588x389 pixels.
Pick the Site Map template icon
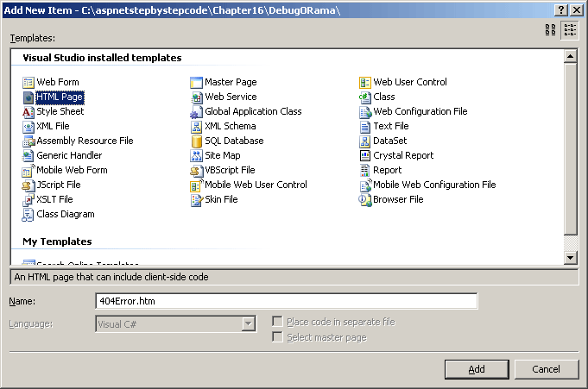196,155
